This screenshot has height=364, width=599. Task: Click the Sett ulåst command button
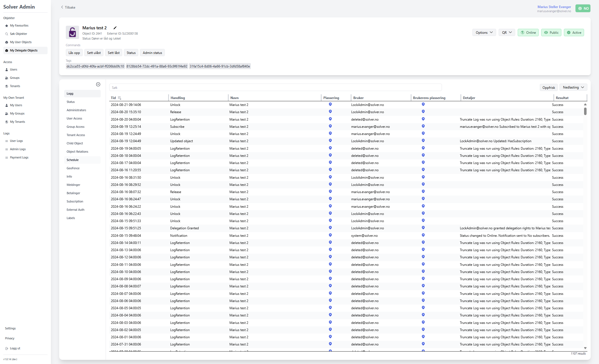coord(94,53)
